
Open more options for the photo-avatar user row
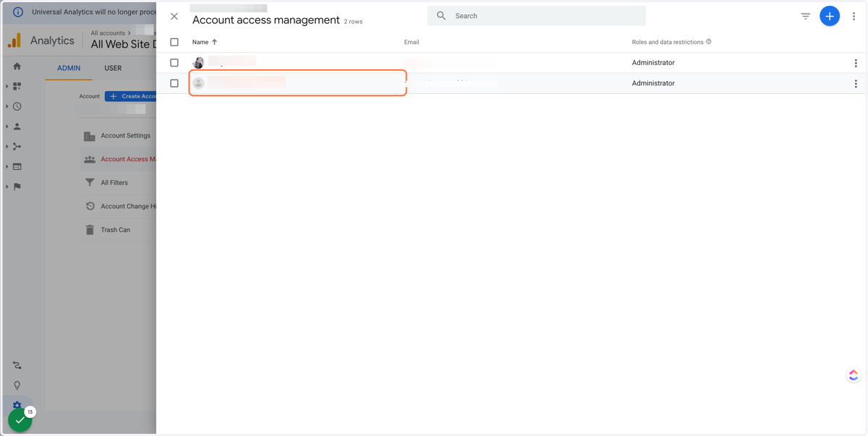tap(856, 63)
